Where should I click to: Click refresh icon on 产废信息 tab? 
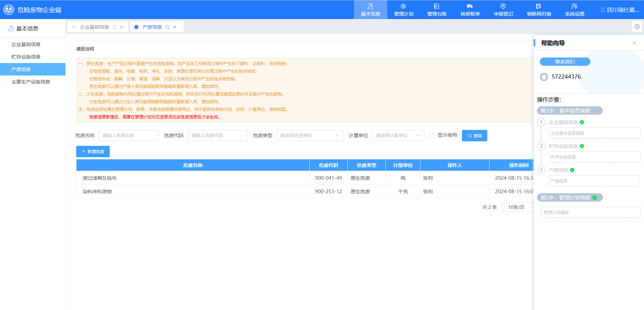point(167,27)
